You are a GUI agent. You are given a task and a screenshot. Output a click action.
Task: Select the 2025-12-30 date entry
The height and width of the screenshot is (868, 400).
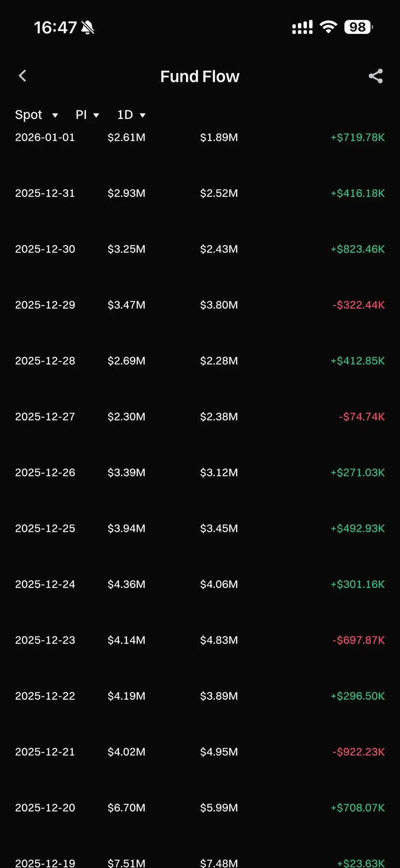click(45, 249)
